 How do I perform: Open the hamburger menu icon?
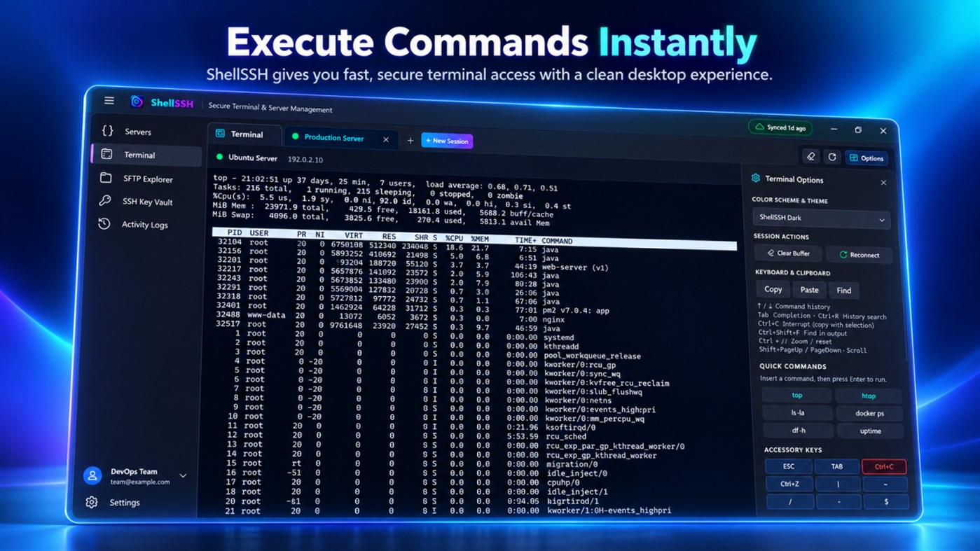coord(109,101)
